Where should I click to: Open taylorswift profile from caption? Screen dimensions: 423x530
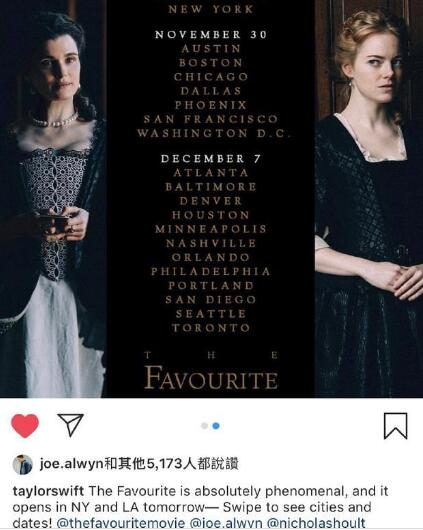(x=48, y=491)
